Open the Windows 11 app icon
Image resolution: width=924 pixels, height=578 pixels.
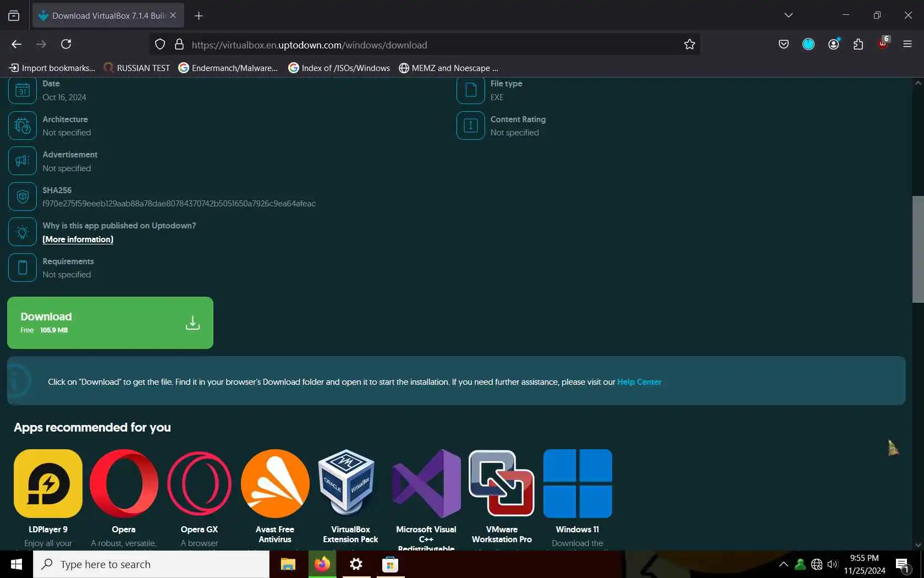(577, 483)
